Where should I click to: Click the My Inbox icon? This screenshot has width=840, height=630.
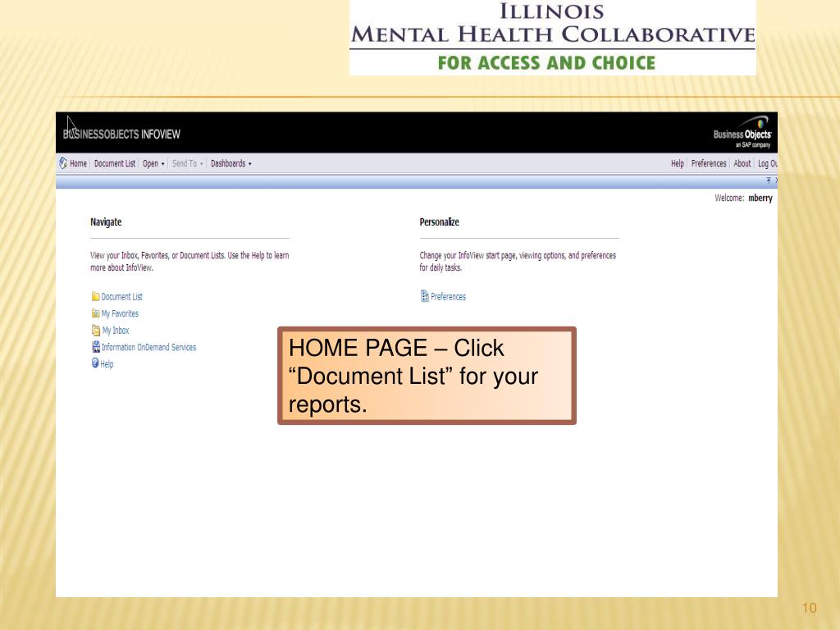[96, 330]
